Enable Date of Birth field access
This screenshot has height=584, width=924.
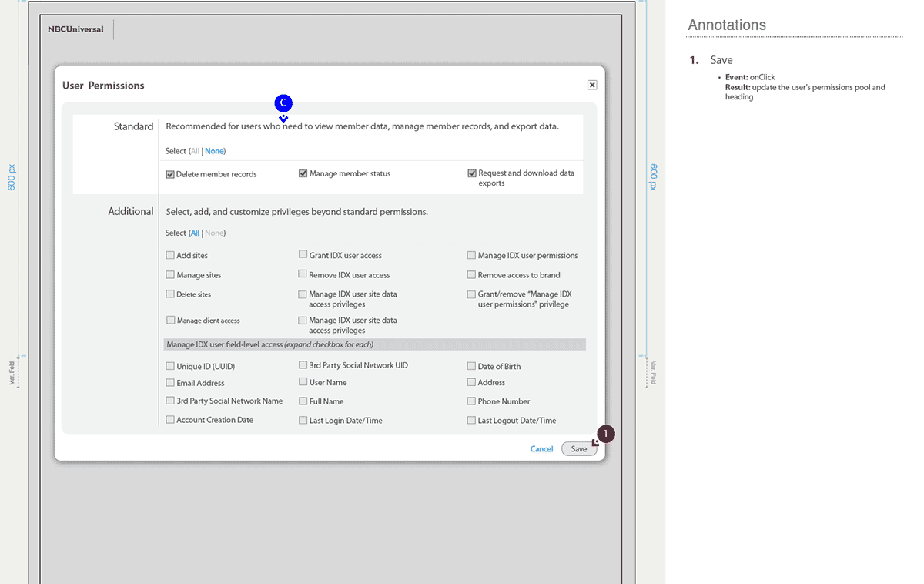tap(472, 366)
